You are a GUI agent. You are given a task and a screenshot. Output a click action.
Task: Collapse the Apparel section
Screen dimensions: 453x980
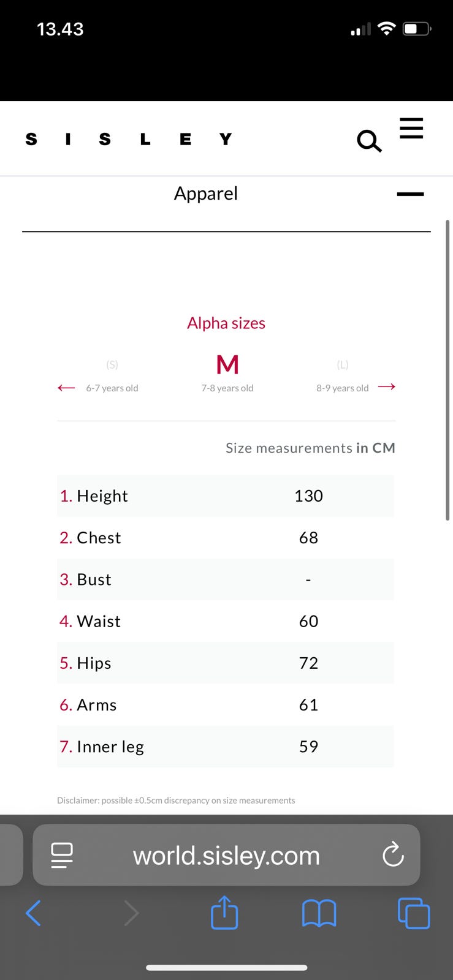(x=410, y=194)
